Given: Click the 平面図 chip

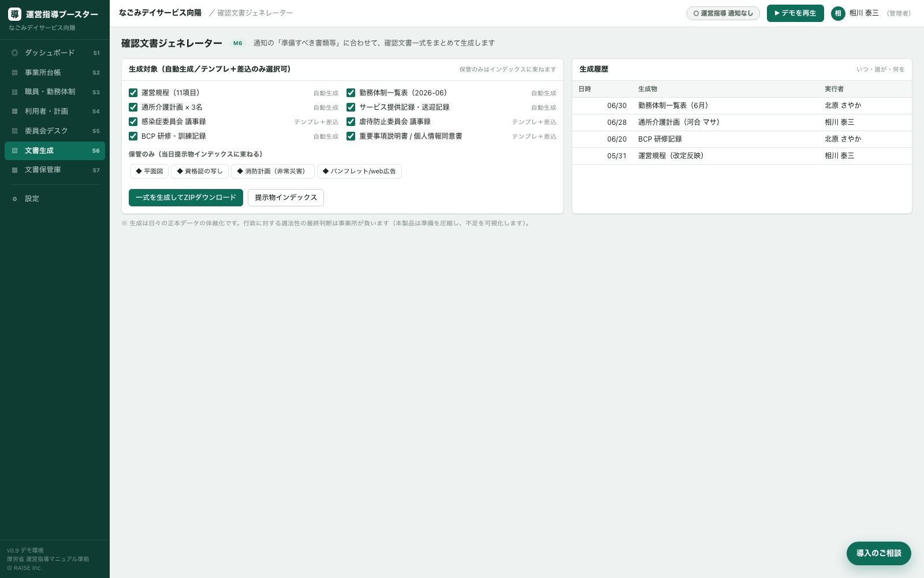Looking at the screenshot, I should tap(150, 171).
